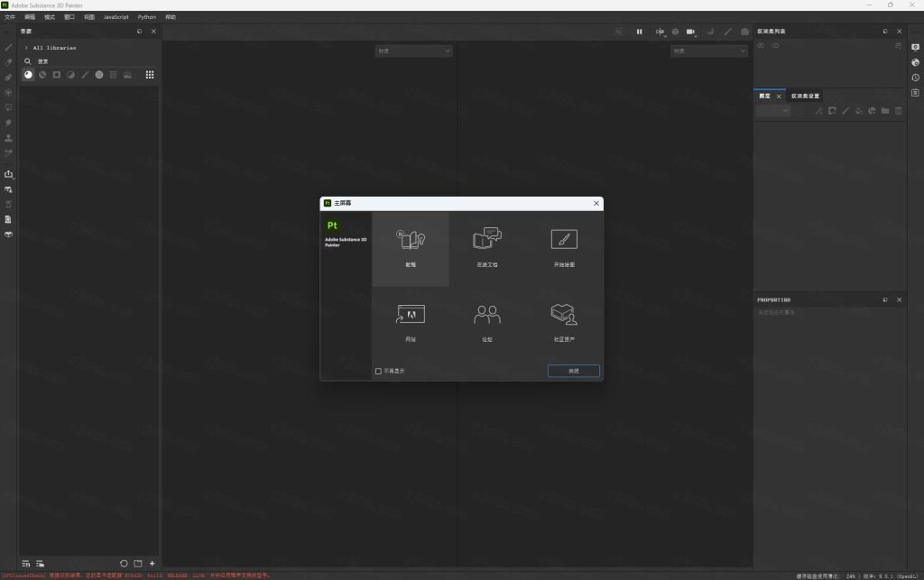
Task: Click the pause rendering icon in top toolbar
Action: click(x=640, y=32)
